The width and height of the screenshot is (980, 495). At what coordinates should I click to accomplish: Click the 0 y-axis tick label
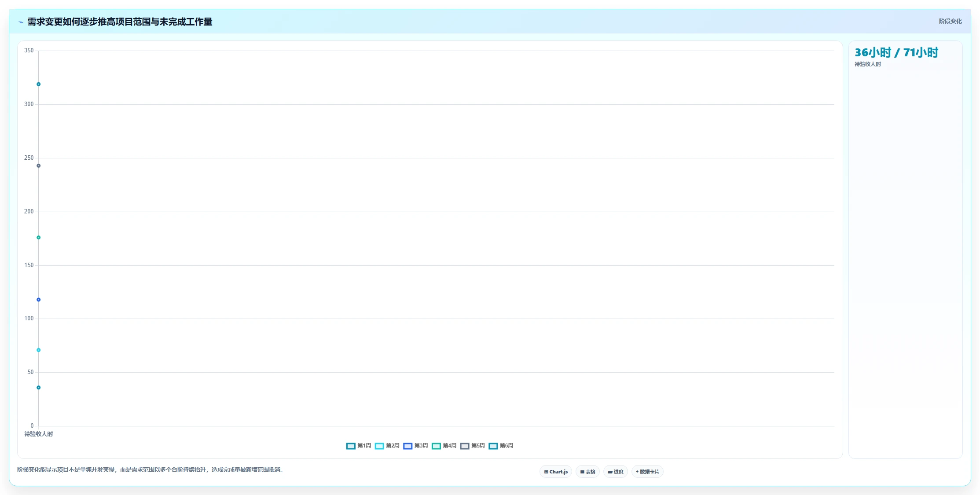(x=32, y=426)
